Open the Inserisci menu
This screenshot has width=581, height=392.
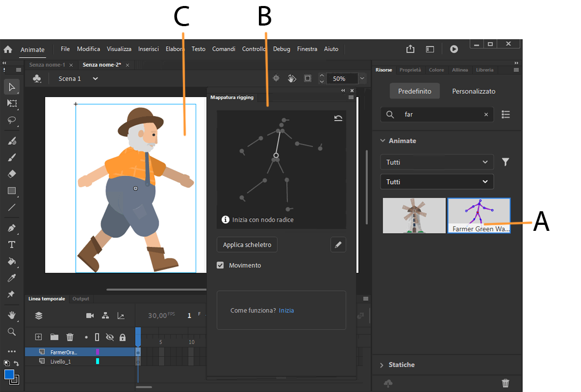point(148,49)
